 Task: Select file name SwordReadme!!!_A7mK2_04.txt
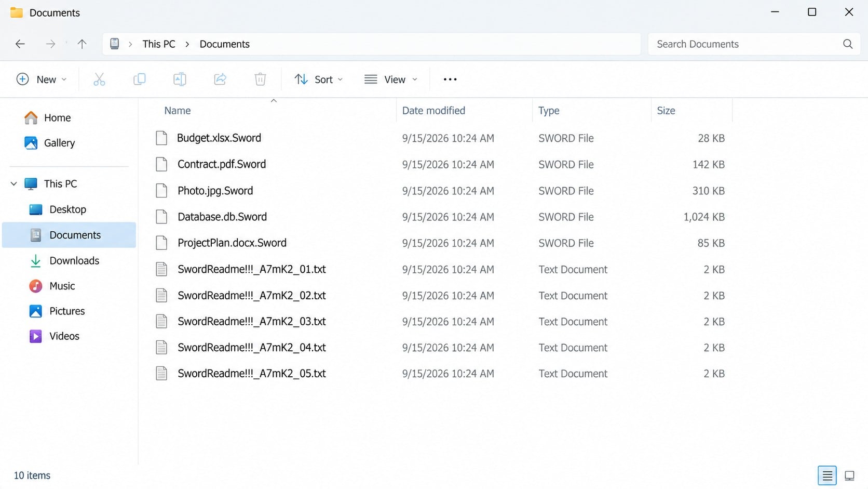[252, 347]
